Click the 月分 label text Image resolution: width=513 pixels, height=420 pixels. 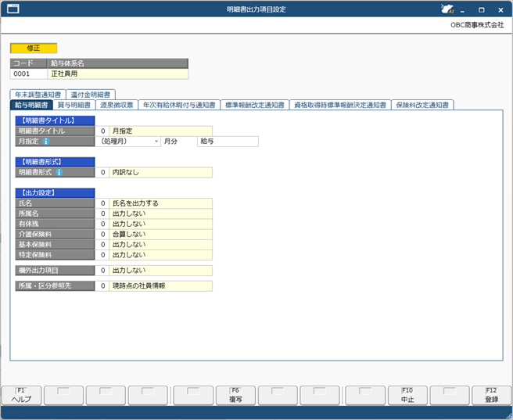click(170, 142)
